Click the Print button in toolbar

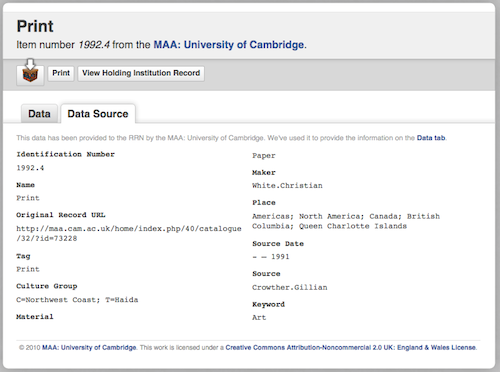pyautogui.click(x=61, y=73)
